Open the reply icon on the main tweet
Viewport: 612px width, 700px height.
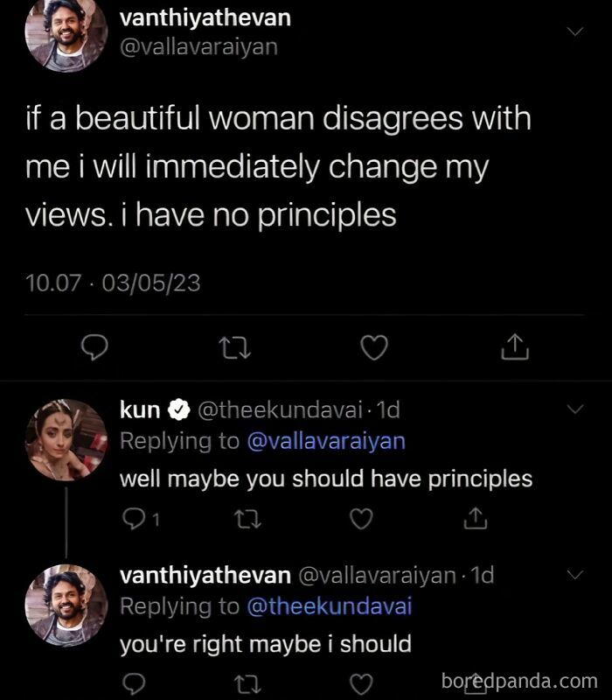coord(94,347)
